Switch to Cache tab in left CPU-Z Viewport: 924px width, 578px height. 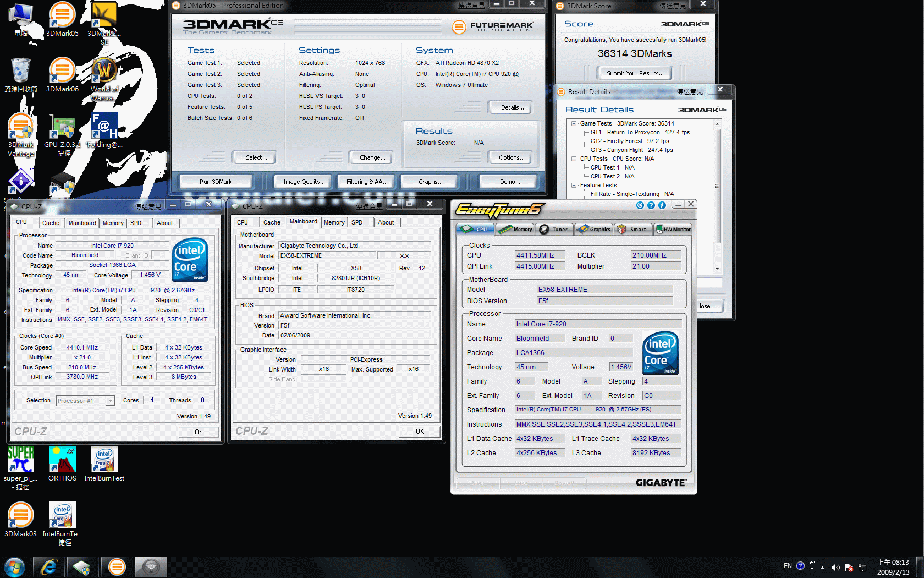(x=51, y=223)
